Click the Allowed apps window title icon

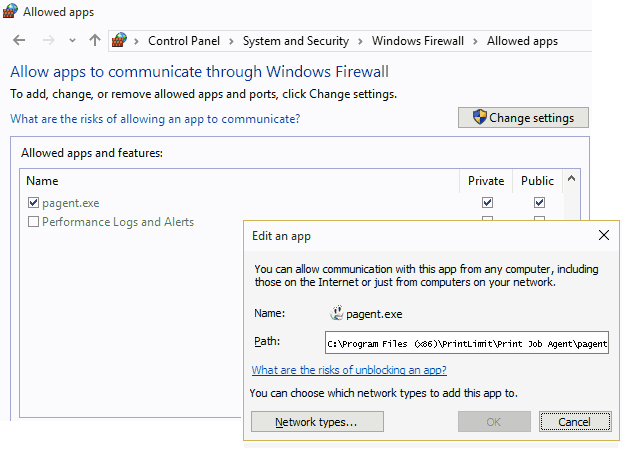tap(10, 11)
